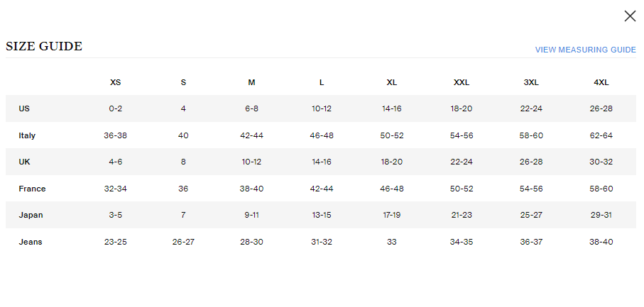Screen dimensions: 644x307
Task: Select Italy size 42-44 cell
Action: pyautogui.click(x=251, y=135)
